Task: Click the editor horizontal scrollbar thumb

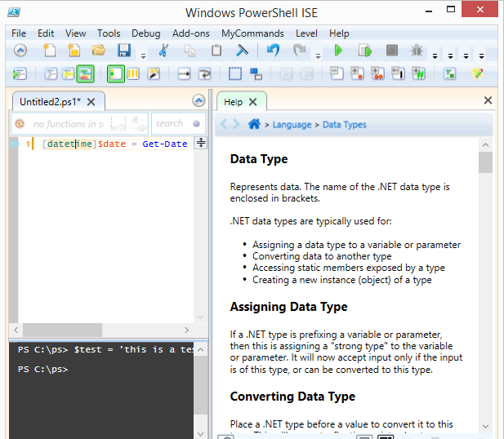Action: pyautogui.click(x=62, y=330)
